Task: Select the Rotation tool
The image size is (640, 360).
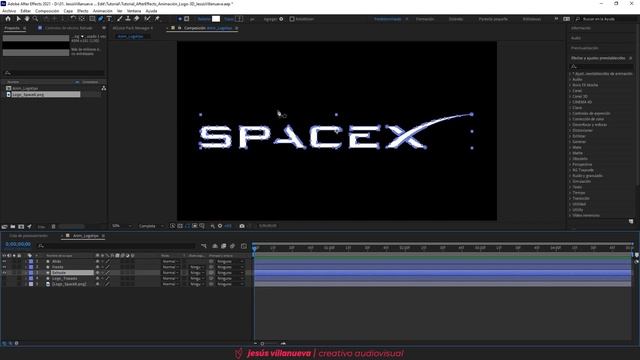Action: click(73, 19)
